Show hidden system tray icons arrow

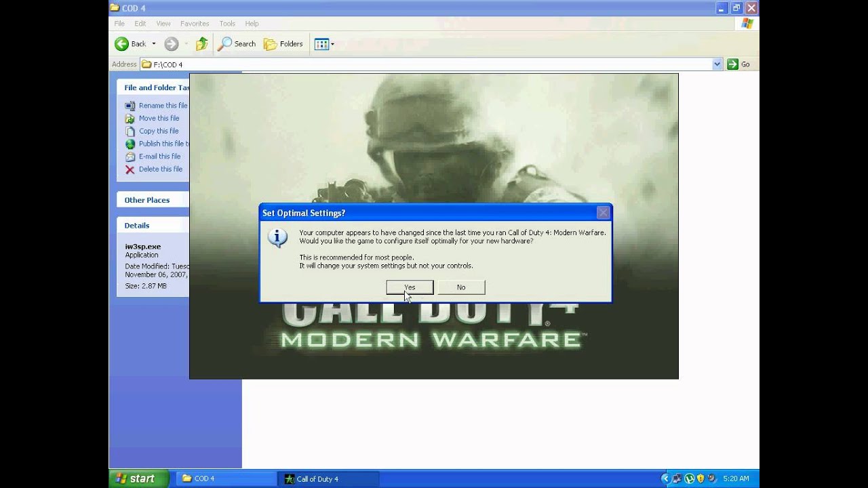click(665, 479)
